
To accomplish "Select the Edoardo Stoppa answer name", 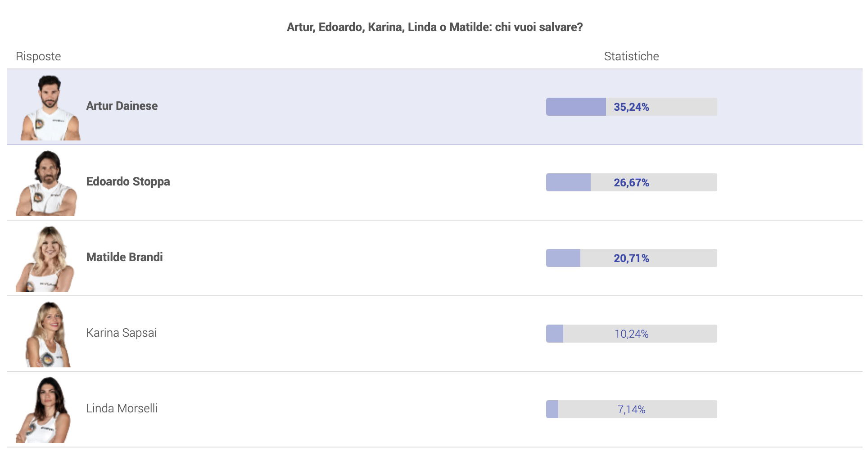I will coord(128,181).
